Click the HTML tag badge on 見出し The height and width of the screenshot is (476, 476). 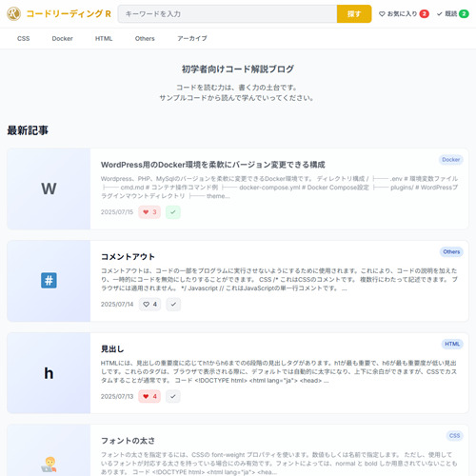coord(452,344)
